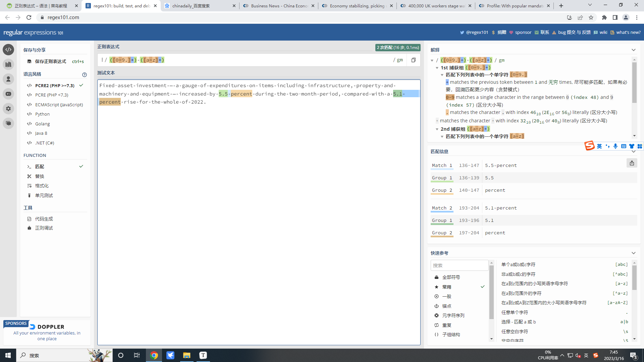Select the Python regex flavor
This screenshot has width=644, height=362.
pyautogui.click(x=42, y=114)
